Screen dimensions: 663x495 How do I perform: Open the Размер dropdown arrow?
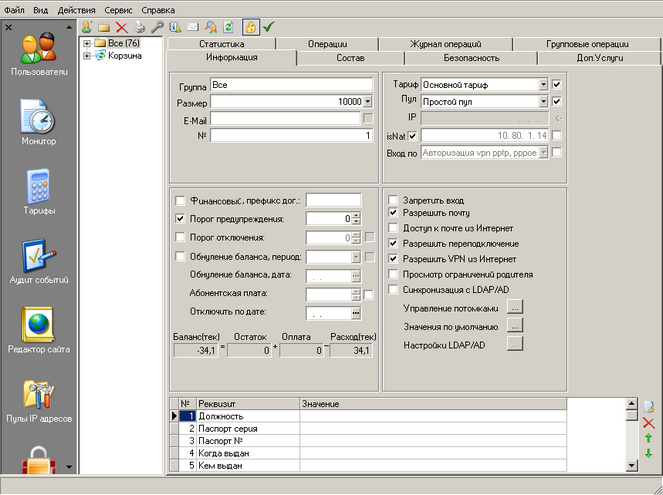pos(367,102)
